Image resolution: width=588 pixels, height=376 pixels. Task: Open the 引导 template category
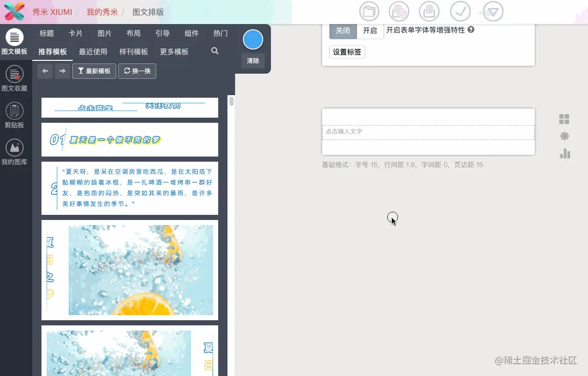point(162,33)
